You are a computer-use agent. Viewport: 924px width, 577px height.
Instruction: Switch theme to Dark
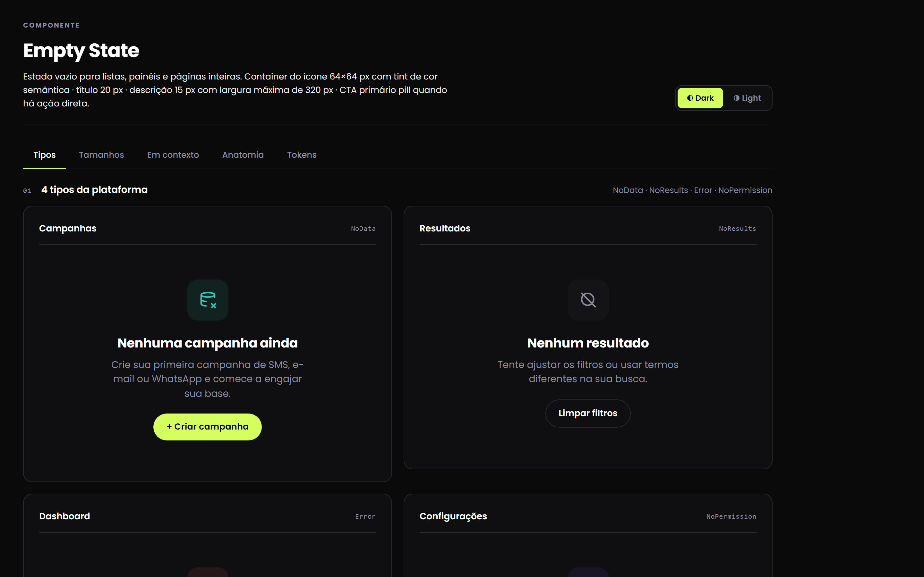coord(700,98)
